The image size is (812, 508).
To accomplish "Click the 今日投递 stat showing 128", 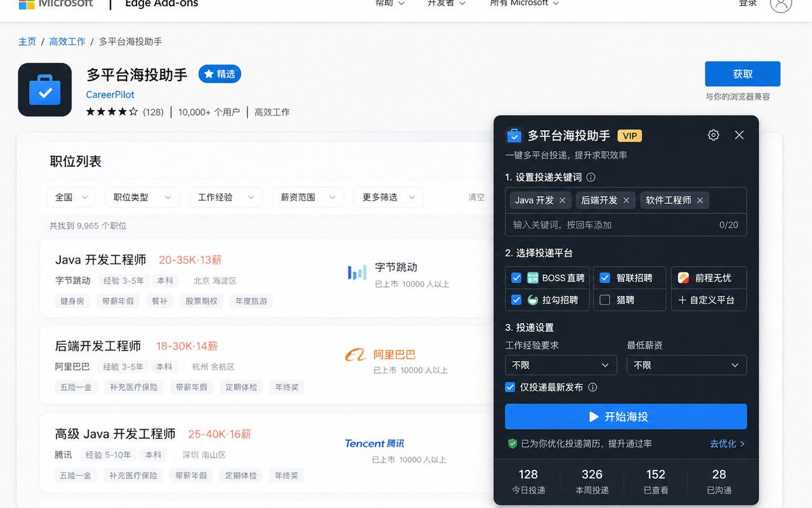I will tap(528, 481).
